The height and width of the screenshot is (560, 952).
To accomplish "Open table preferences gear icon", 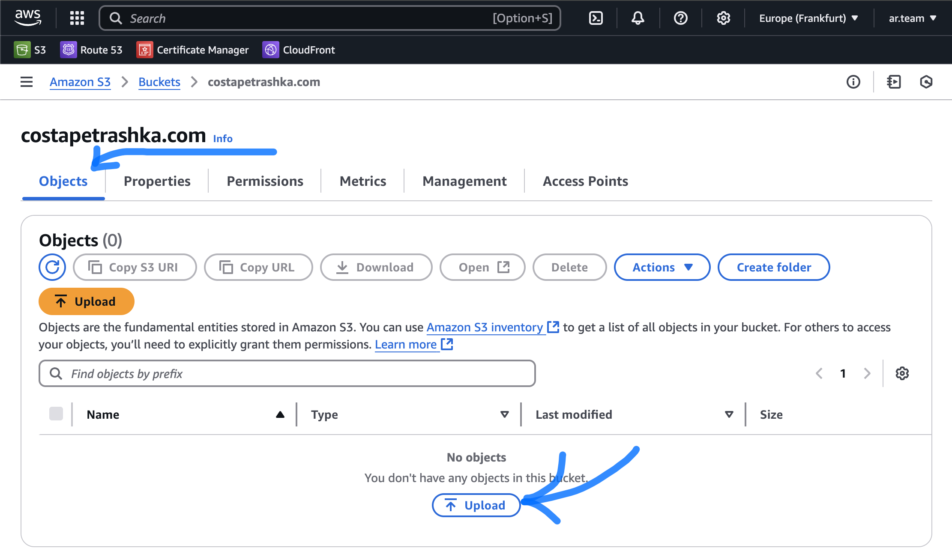I will 902,373.
